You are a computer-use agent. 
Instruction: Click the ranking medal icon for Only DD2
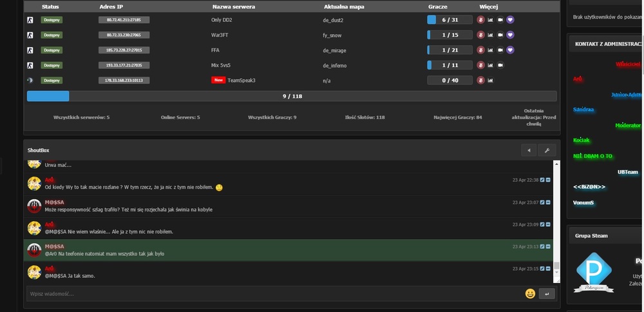pos(480,20)
